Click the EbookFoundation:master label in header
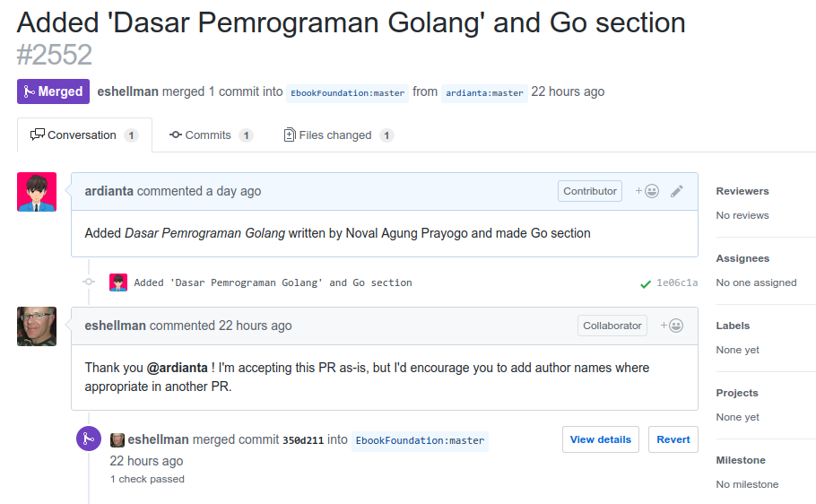The width and height of the screenshot is (816, 504). coord(348,92)
